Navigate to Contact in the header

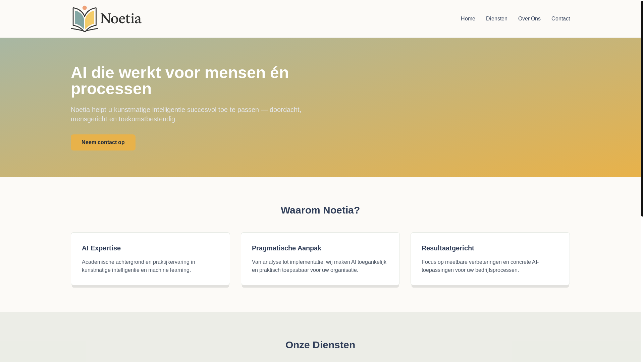tap(560, 19)
